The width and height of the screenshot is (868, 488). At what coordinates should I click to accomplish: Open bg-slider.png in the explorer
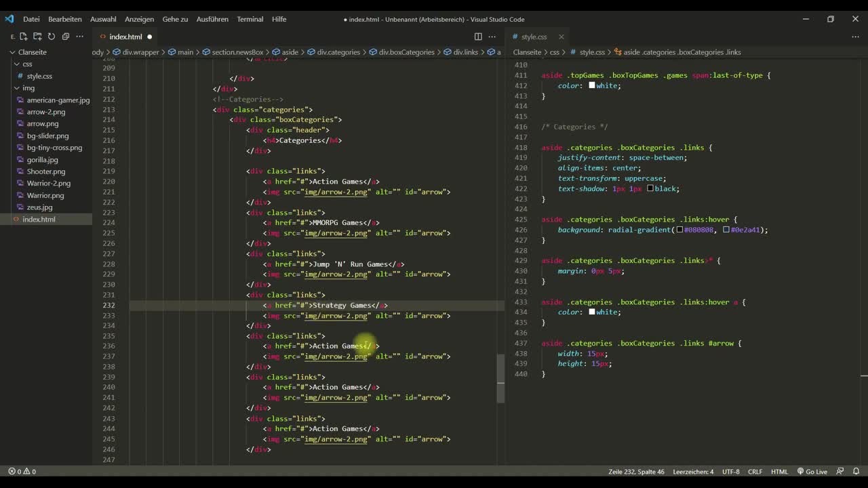tap(47, 136)
